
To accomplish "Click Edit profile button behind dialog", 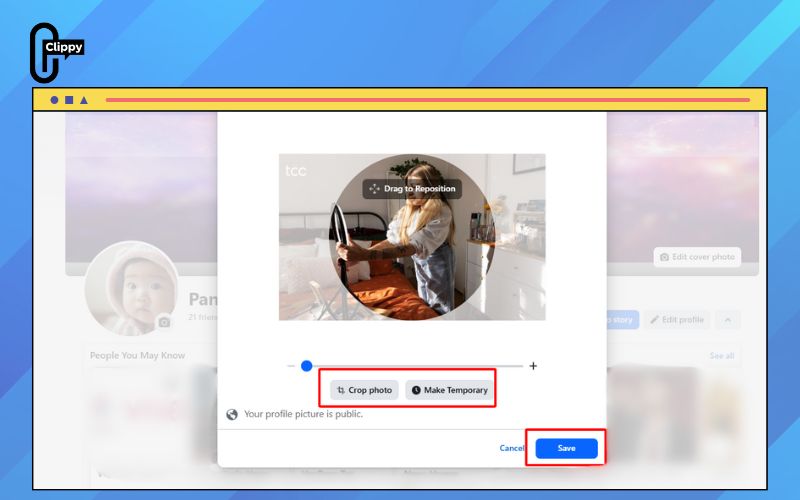I will [677, 320].
